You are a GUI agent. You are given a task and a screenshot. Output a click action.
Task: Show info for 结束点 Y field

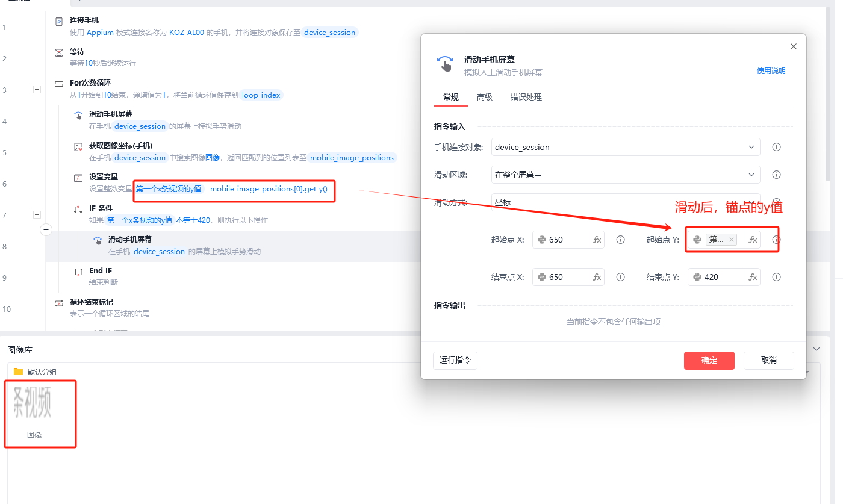click(x=777, y=277)
